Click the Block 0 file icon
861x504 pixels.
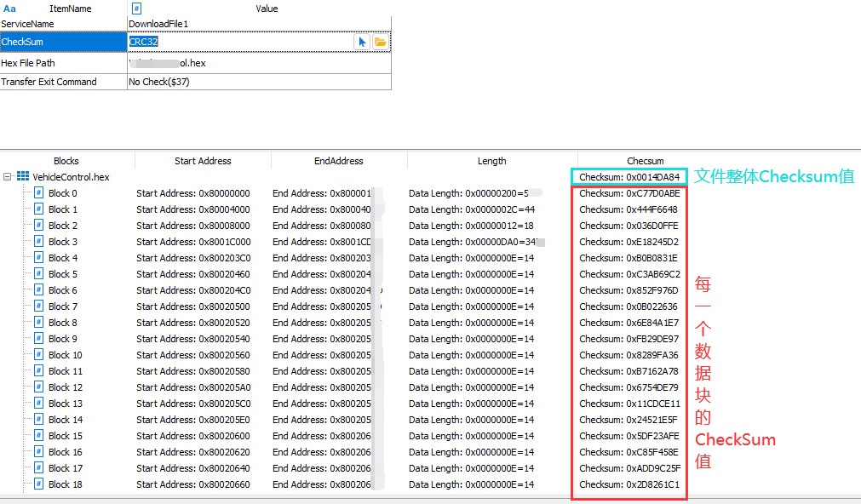point(38,193)
